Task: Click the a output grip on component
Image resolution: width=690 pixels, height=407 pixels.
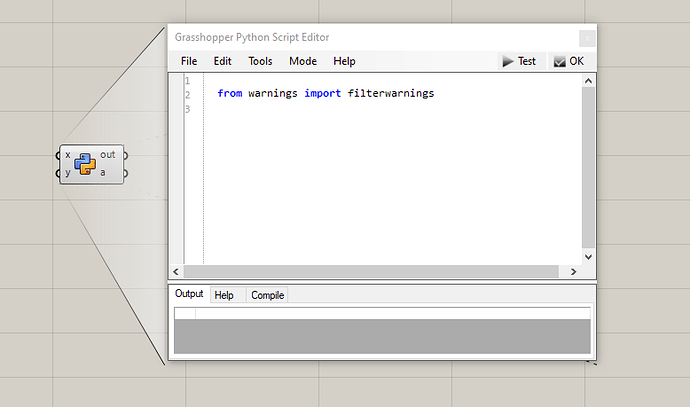Action: coord(126,173)
